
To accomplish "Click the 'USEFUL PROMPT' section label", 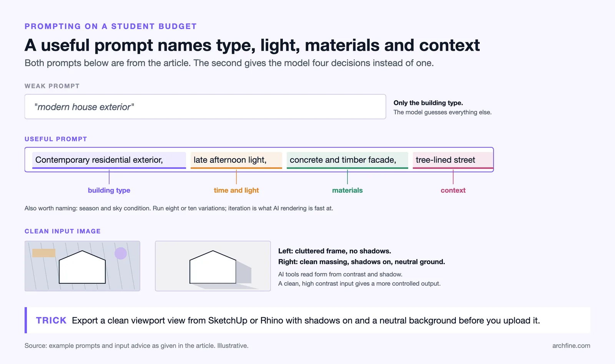I will coord(56,139).
